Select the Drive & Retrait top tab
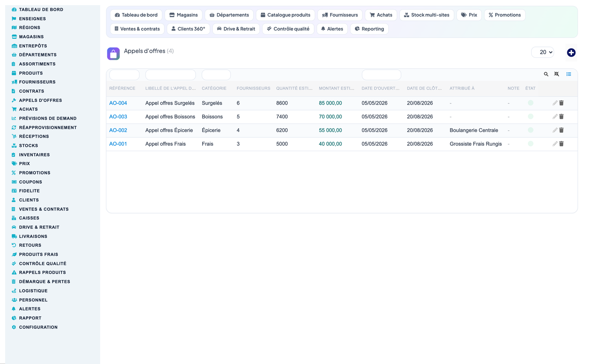The height and width of the screenshot is (364, 589). point(236,29)
